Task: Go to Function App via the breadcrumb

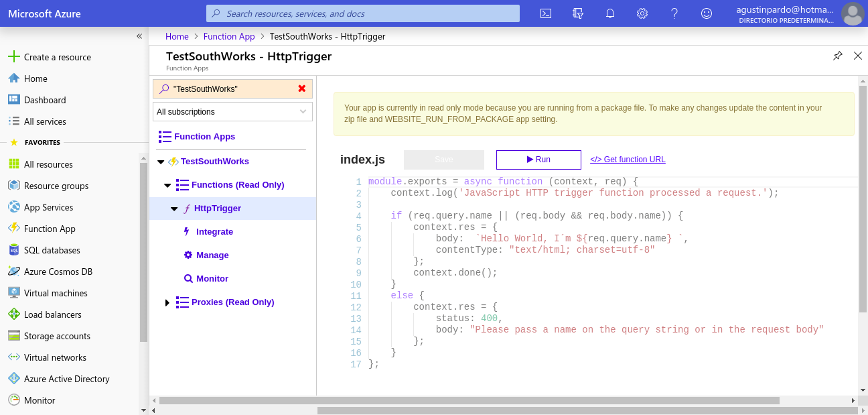Action: (x=229, y=36)
